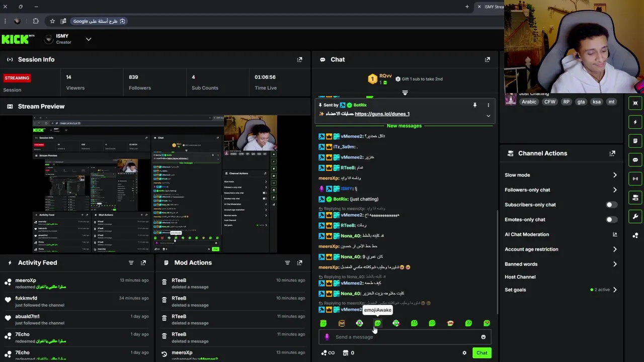Pop out the Chat panel
This screenshot has width=644, height=362.
[487, 59]
